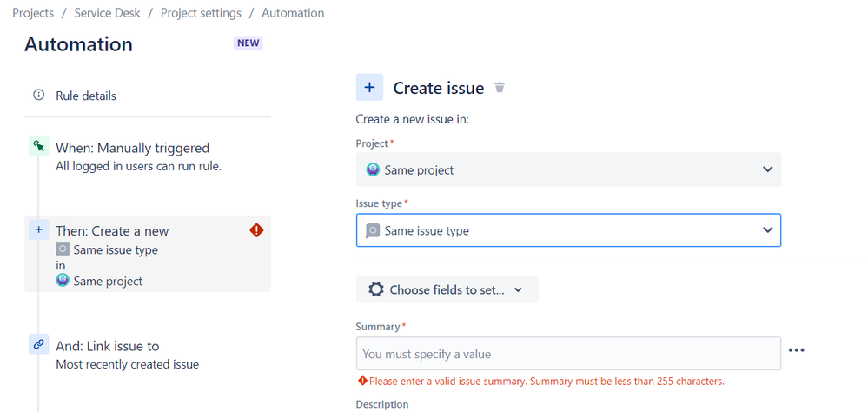Click the Issue type field label

pyautogui.click(x=379, y=203)
